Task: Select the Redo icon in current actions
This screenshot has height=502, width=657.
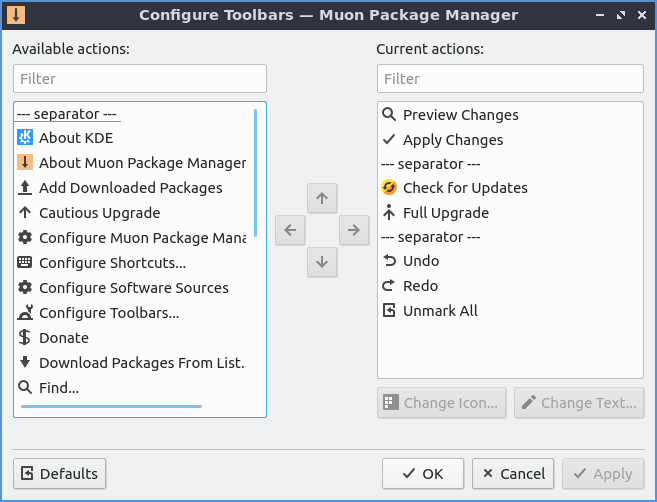Action: (x=389, y=286)
